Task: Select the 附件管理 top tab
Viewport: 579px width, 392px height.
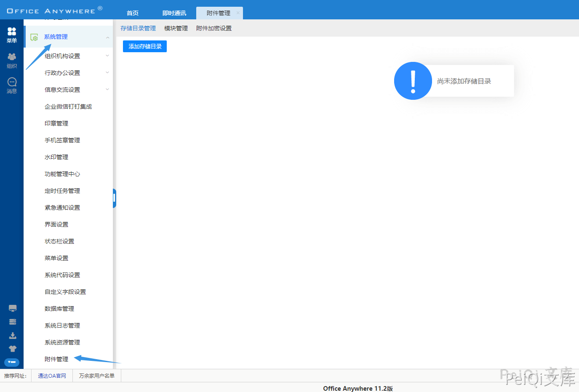Action: coord(219,13)
